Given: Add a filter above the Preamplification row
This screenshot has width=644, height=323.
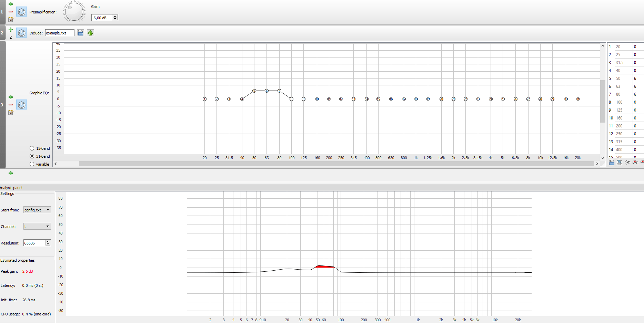Looking at the screenshot, I should pyautogui.click(x=11, y=4).
